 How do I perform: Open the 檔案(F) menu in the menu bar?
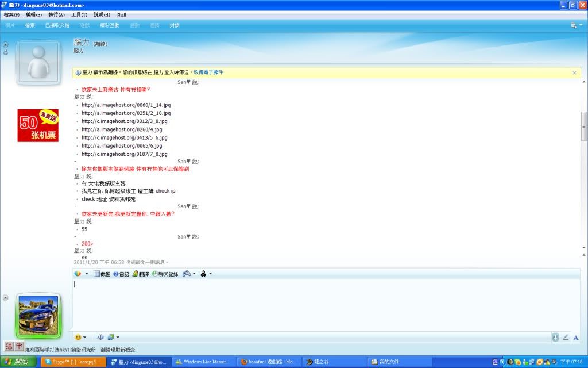point(11,14)
